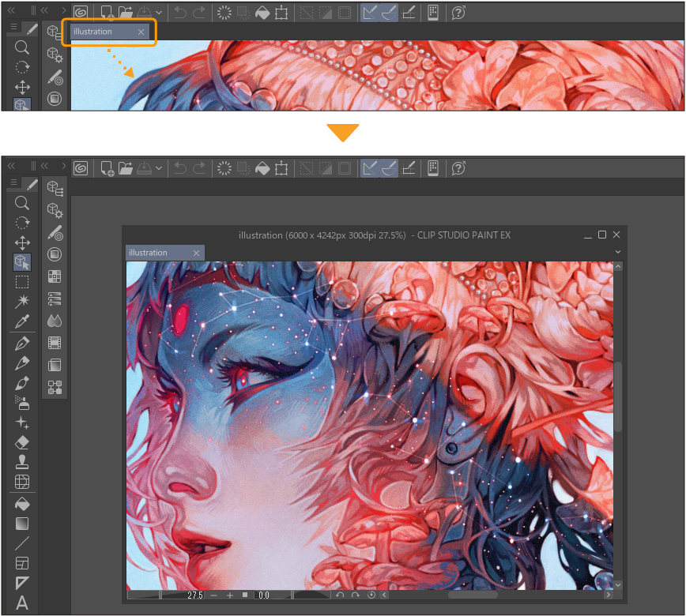
Task: Expand the Save options arrow in lower command bar
Action: pos(159,168)
